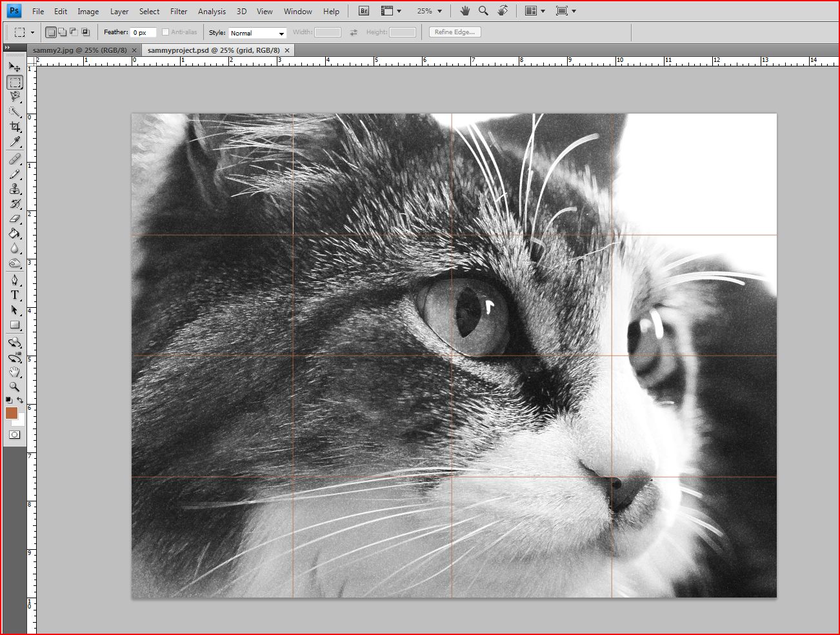Choose Add to selection mode
This screenshot has width=840, height=635.
click(62, 32)
